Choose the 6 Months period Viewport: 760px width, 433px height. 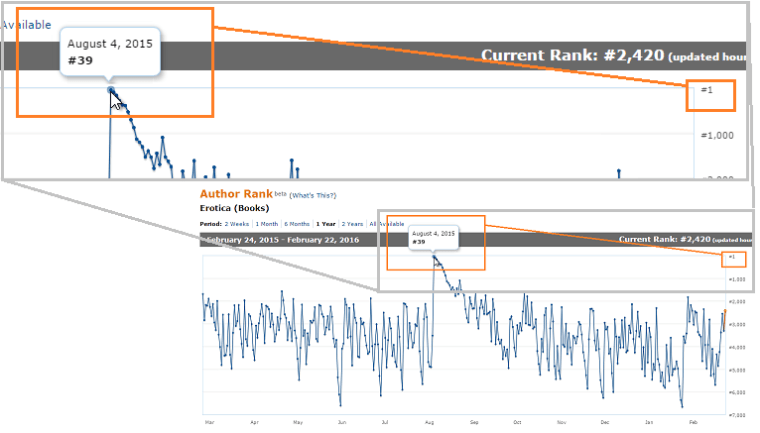click(x=297, y=224)
